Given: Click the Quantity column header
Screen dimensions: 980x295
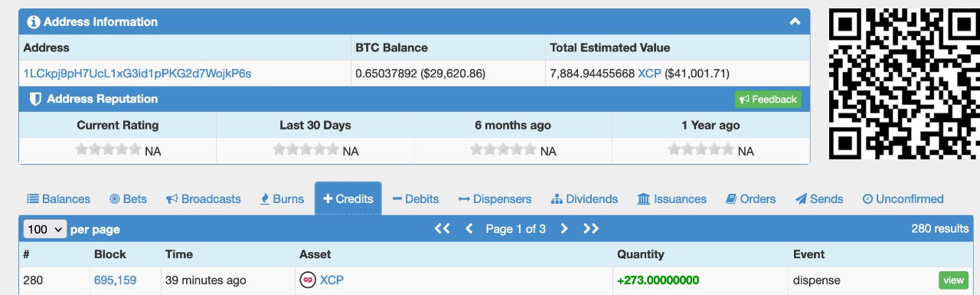Looking at the screenshot, I should click(x=641, y=254).
